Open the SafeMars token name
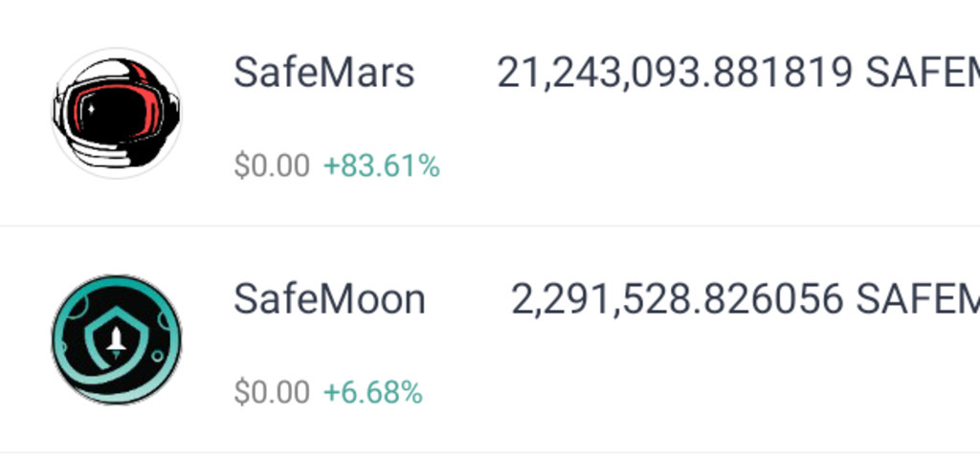 click(323, 73)
